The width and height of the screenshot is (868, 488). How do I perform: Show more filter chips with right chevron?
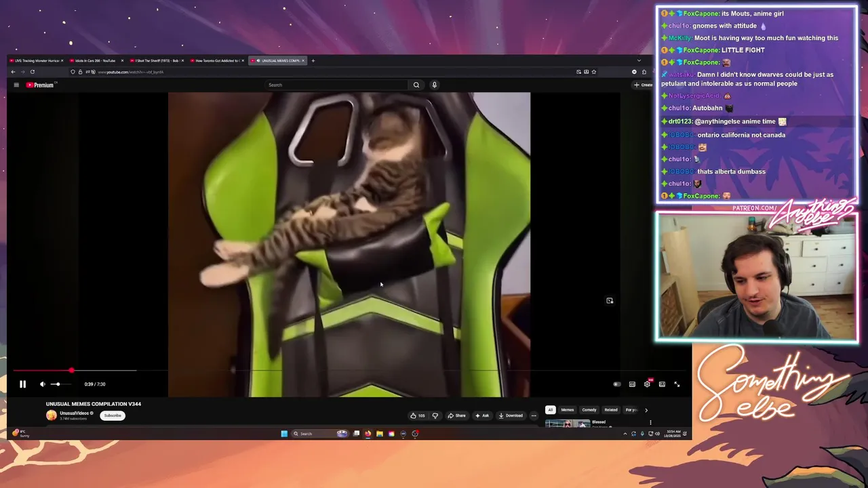[646, 410]
